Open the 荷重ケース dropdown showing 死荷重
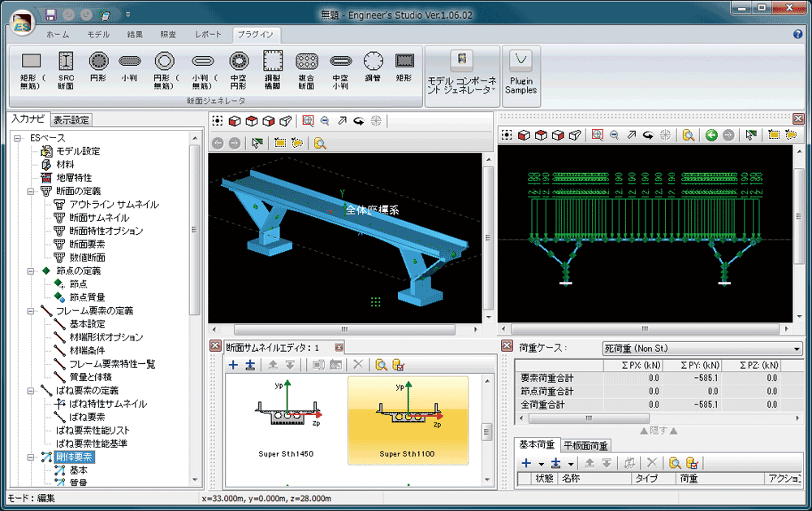Screen dimensions: 812x511 702,349
